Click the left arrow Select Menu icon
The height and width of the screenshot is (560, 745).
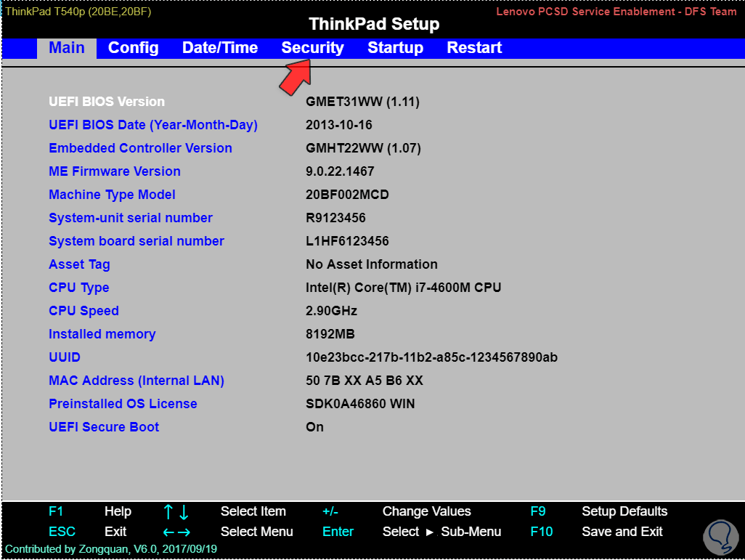tap(168, 532)
